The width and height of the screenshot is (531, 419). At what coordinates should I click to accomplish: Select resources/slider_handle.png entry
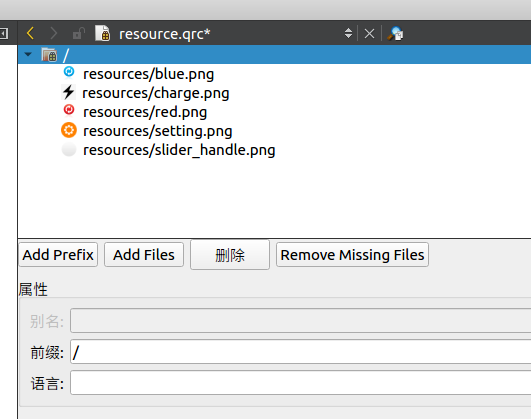pyautogui.click(x=179, y=150)
